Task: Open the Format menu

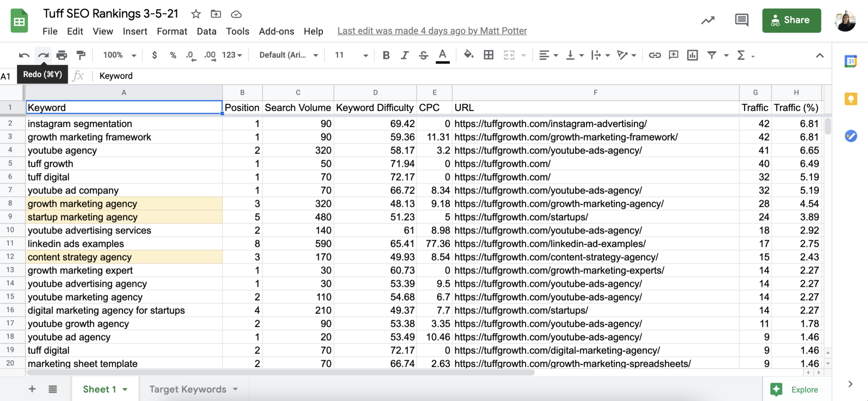Action: tap(172, 31)
